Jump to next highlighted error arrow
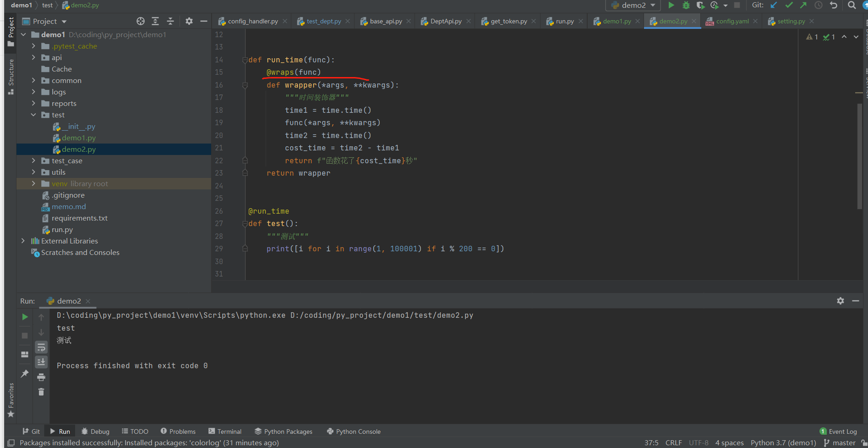The image size is (868, 448). [x=856, y=37]
